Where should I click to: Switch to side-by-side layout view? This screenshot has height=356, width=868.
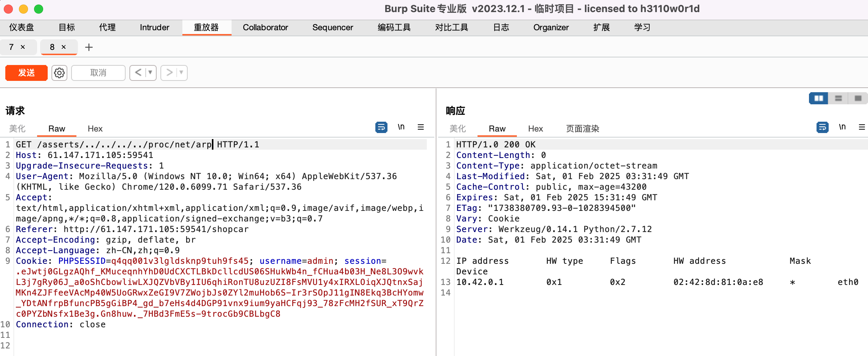[818, 98]
